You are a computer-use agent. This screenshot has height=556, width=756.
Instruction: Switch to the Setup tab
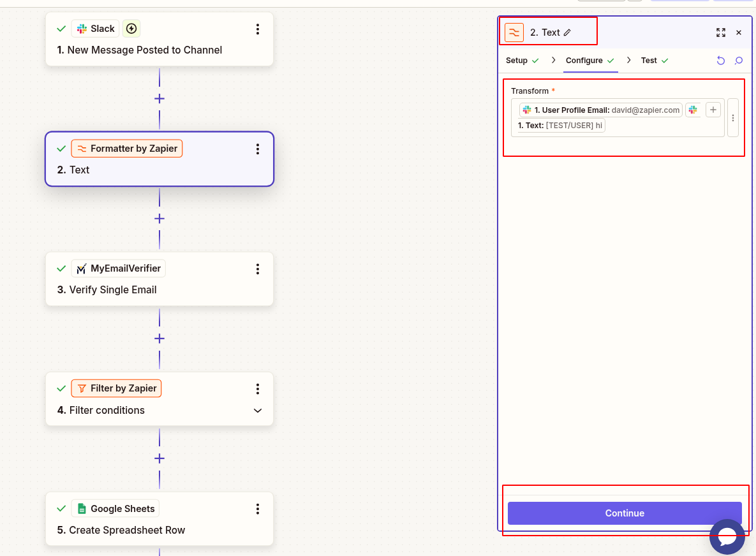tap(518, 60)
